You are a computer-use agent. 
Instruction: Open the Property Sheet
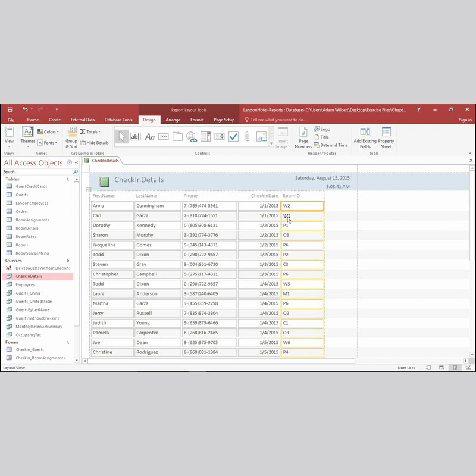(386, 138)
